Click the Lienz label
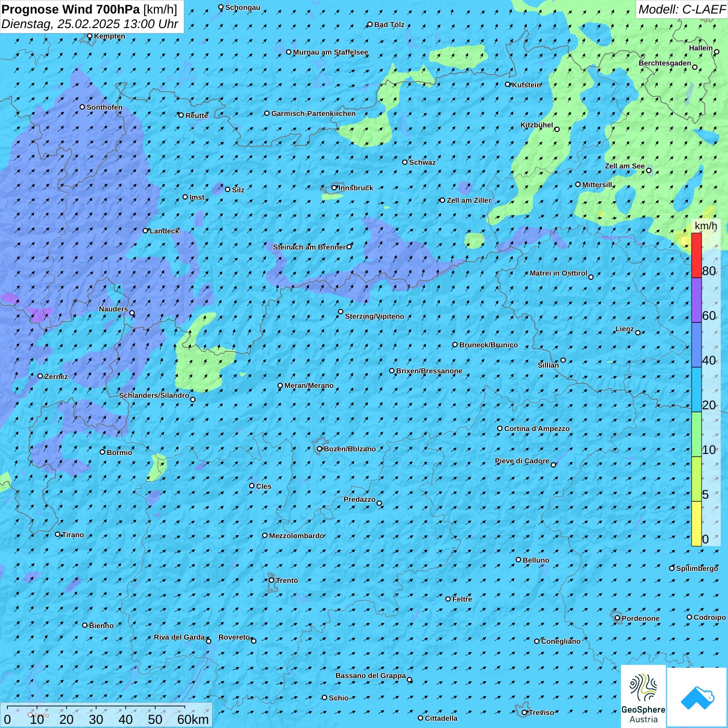The width and height of the screenshot is (728, 728). (x=625, y=329)
